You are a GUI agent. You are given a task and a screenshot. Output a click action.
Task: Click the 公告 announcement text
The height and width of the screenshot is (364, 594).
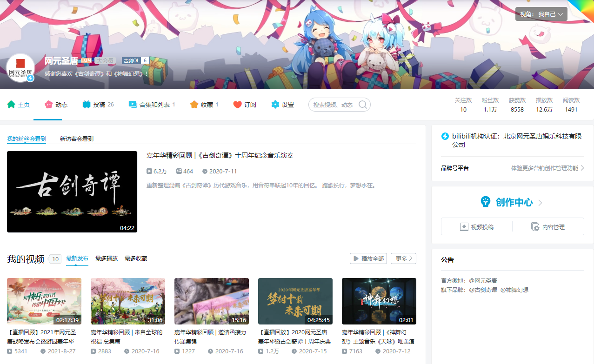tap(447, 260)
